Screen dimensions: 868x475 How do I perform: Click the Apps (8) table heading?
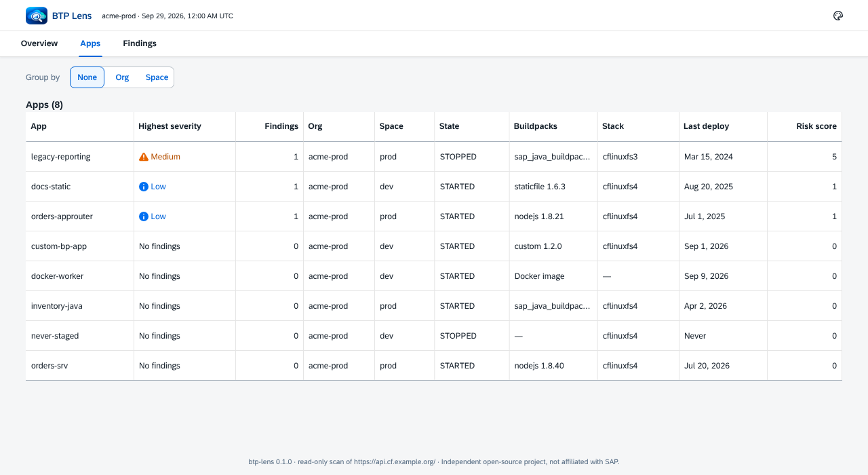(x=44, y=104)
